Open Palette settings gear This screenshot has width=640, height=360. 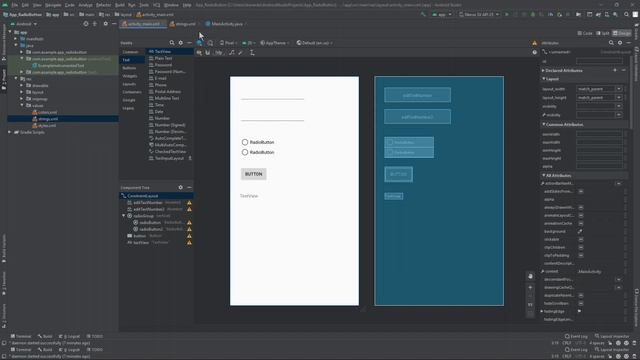coord(180,43)
